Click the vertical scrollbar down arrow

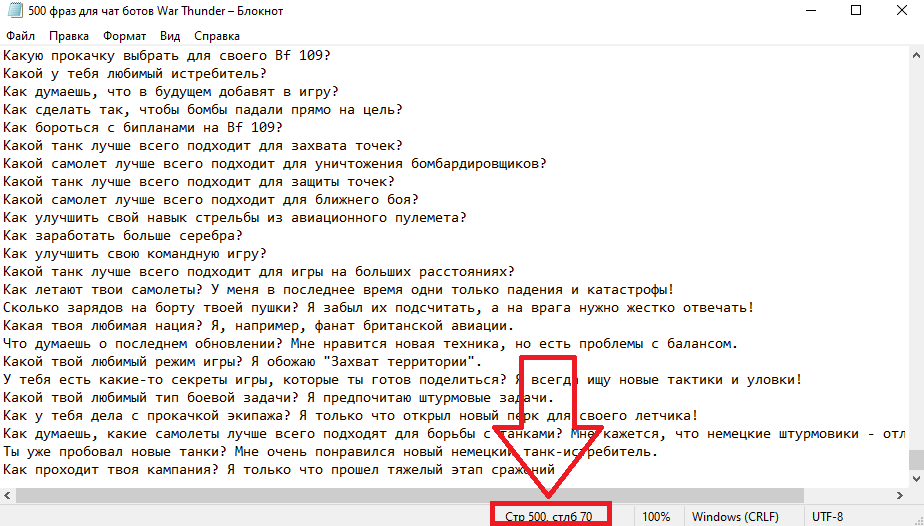(916, 479)
